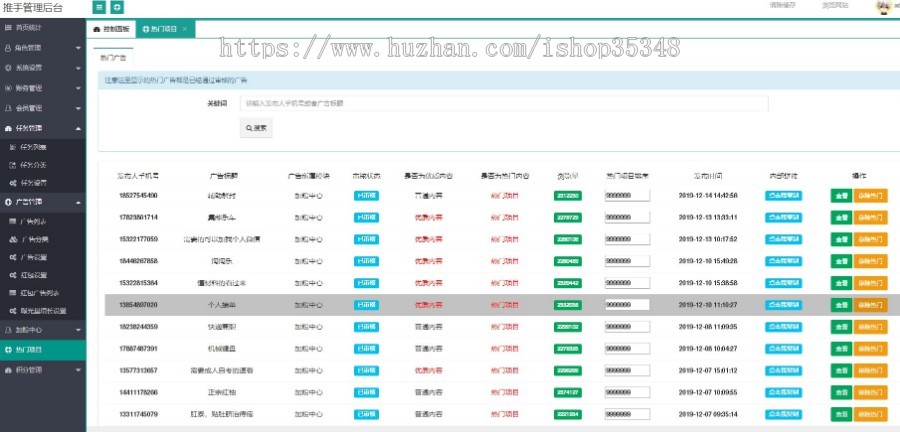Viewport: 900px width, 432px height.
Task: Edit hot sort field in 13854897020 row
Action: tap(627, 305)
